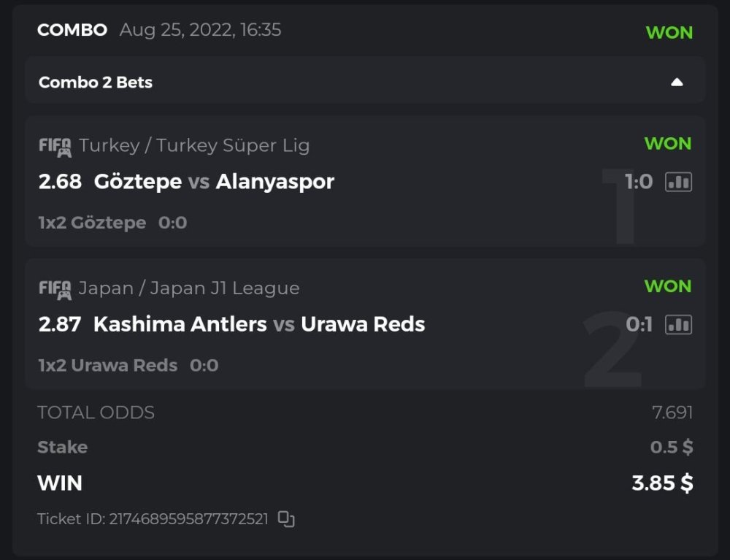The width and height of the screenshot is (730, 560).
Task: Open statistics icon for Kashima Antlers match
Action: [678, 324]
